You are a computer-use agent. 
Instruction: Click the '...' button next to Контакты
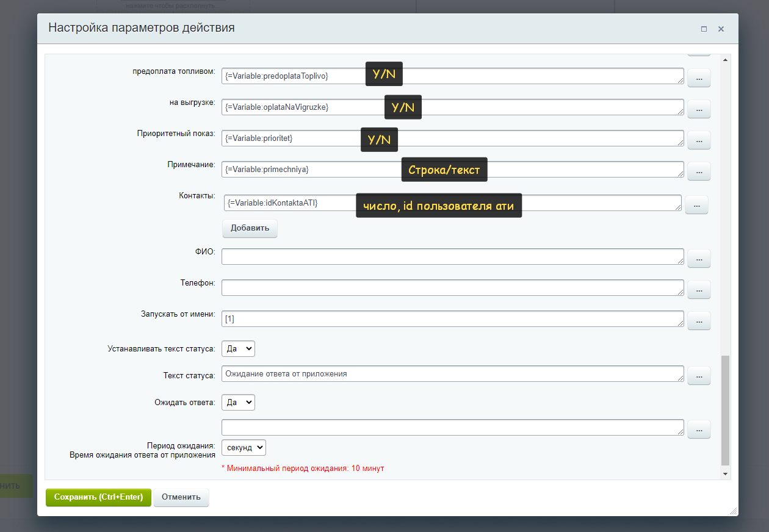coord(696,204)
